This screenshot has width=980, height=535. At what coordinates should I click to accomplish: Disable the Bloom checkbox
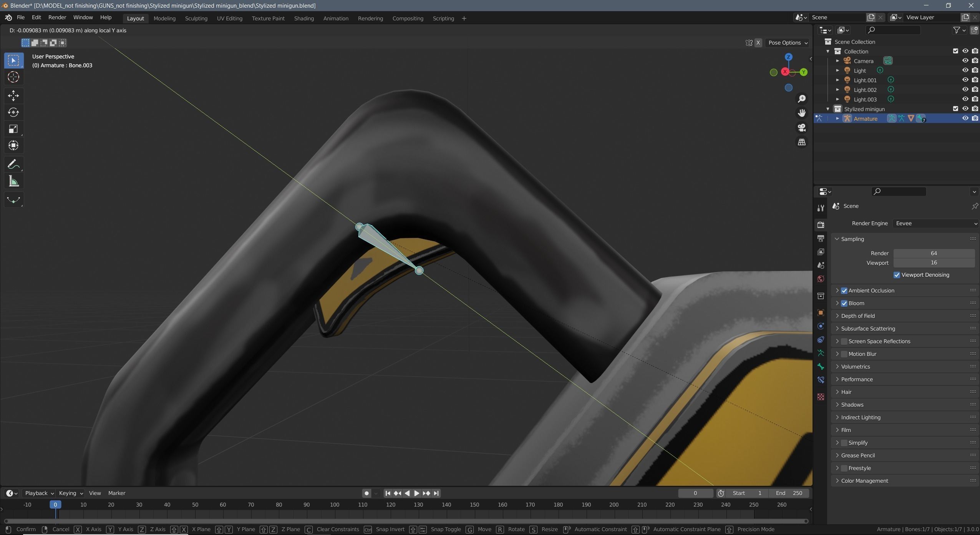point(844,303)
